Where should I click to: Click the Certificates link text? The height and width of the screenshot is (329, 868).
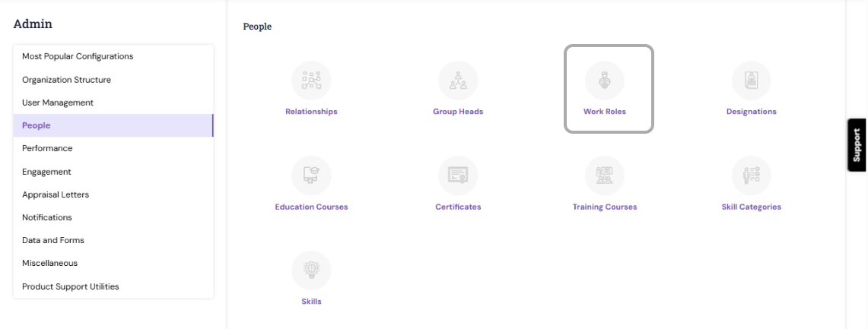click(458, 207)
